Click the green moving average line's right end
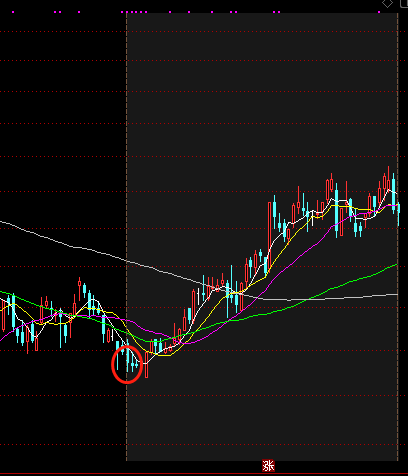This screenshot has height=476, width=408. point(396,265)
